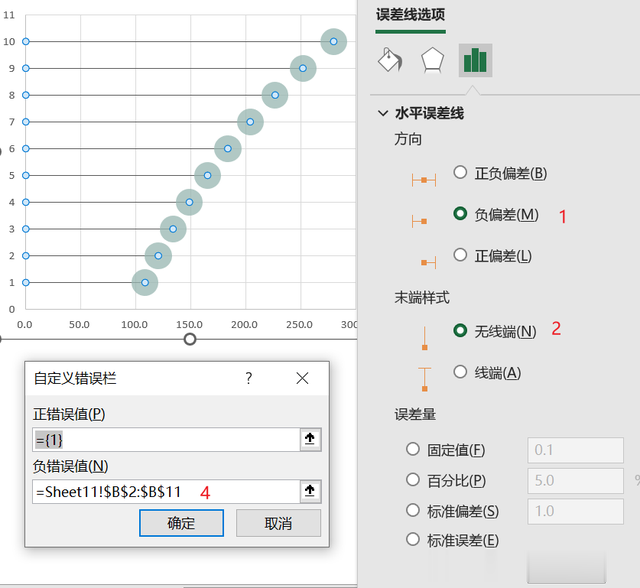Click the help question mark in dialog
640x588 pixels.
tap(249, 378)
